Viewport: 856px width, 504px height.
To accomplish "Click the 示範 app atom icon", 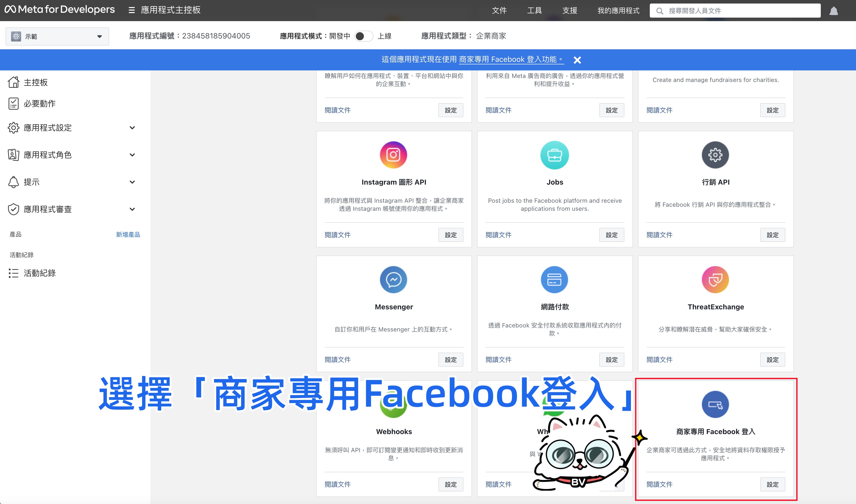I will click(x=16, y=36).
